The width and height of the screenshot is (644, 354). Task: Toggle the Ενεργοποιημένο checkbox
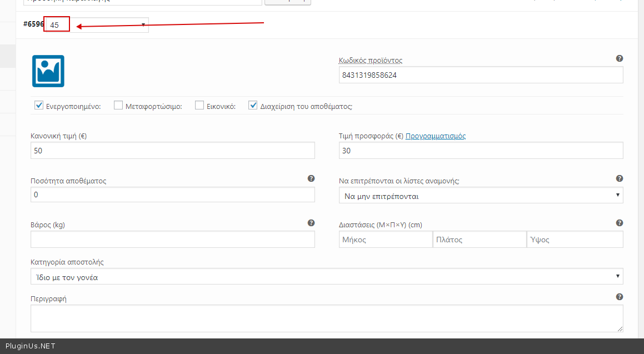coord(39,105)
